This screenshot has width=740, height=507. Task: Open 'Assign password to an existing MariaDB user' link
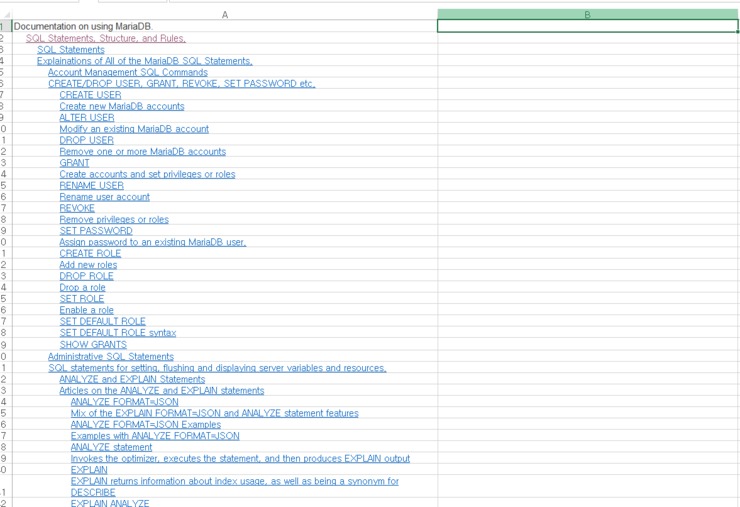coord(152,242)
